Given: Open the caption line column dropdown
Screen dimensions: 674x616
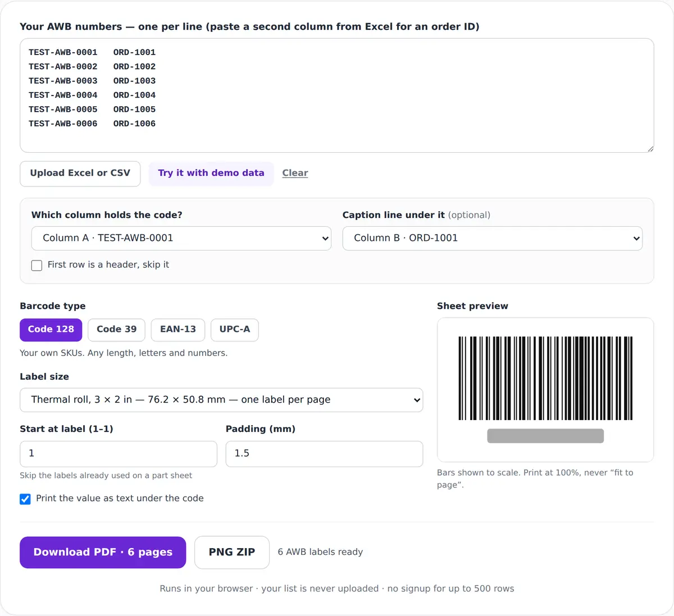Looking at the screenshot, I should [x=493, y=238].
